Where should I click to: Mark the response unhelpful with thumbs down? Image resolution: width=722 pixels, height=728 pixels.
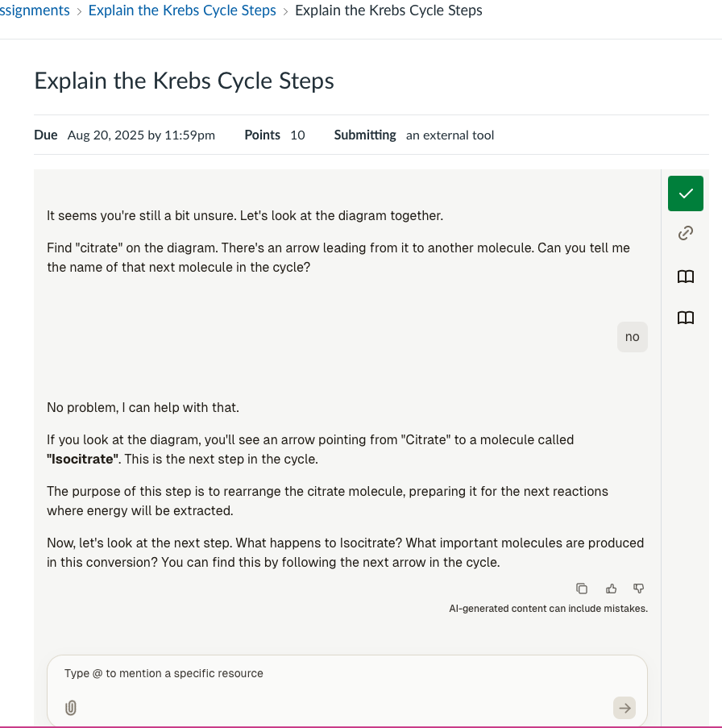pyautogui.click(x=638, y=589)
